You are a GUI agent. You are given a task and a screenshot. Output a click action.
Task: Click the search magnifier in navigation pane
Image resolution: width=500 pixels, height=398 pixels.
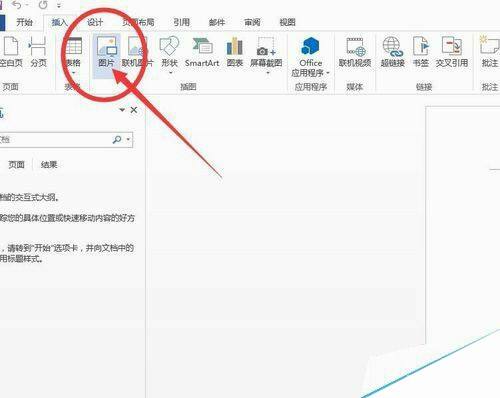117,139
